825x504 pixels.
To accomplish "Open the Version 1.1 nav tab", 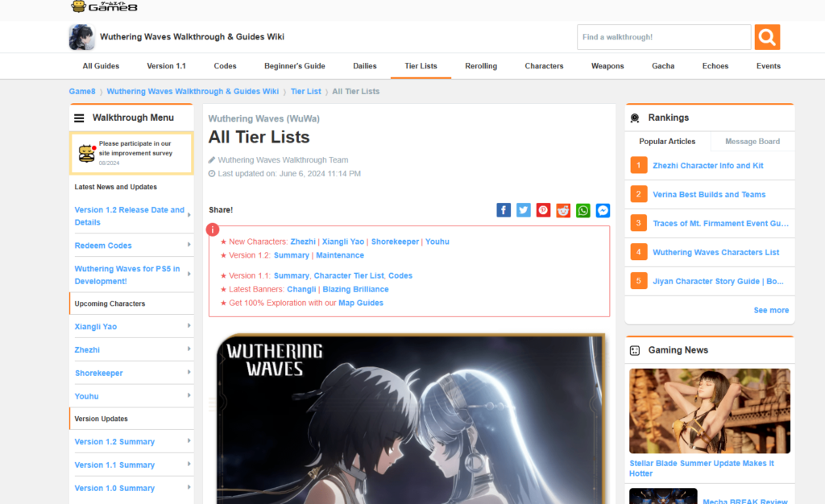I will (x=166, y=66).
